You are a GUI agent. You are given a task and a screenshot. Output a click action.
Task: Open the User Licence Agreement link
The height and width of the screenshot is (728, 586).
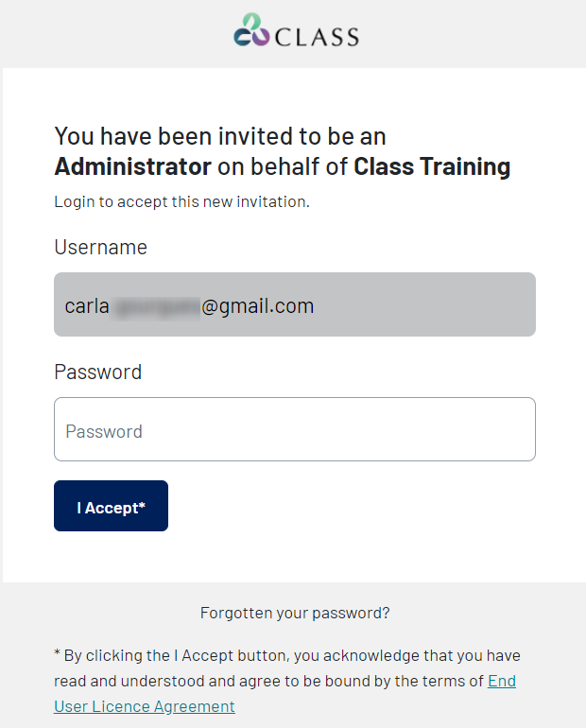coord(145,706)
